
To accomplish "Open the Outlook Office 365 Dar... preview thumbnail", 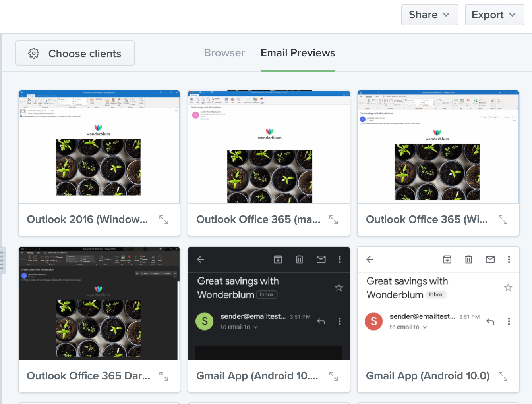I will tap(99, 303).
